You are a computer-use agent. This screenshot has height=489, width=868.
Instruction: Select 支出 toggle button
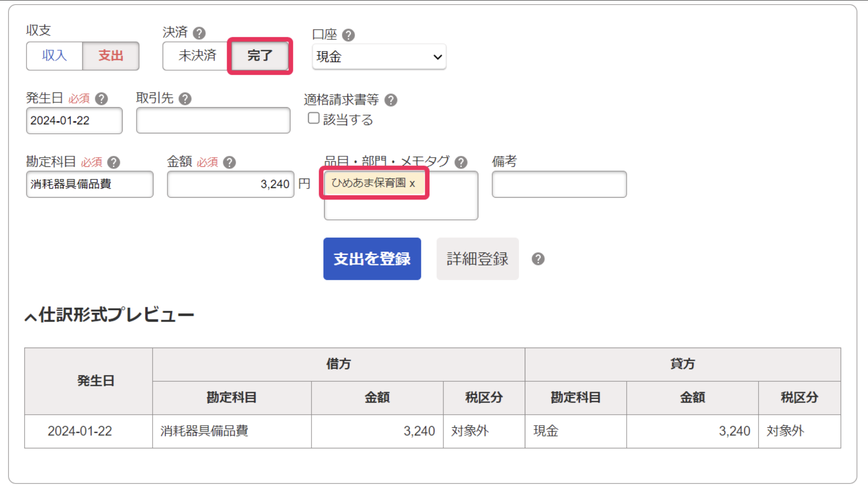(x=111, y=56)
